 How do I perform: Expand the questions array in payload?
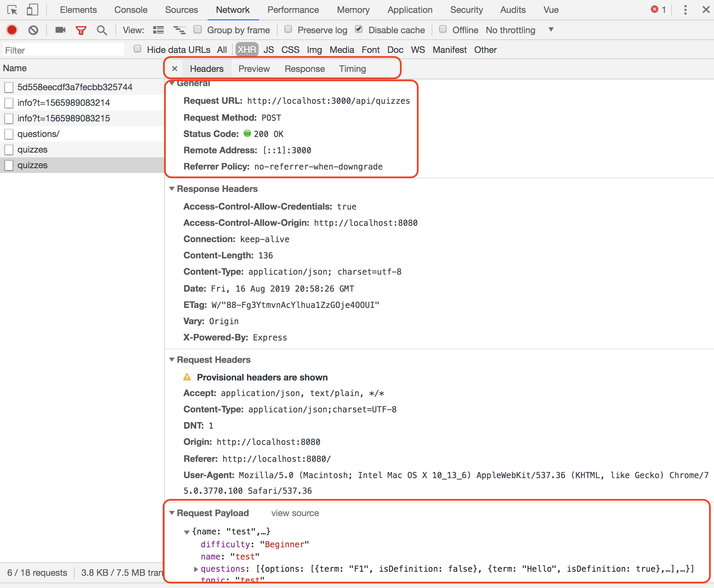(196, 569)
